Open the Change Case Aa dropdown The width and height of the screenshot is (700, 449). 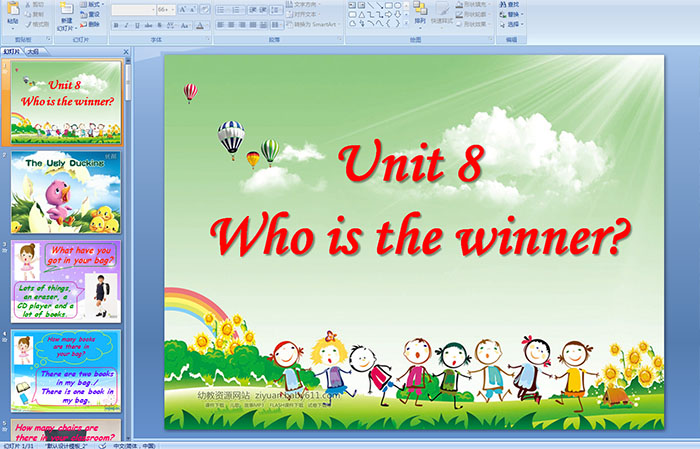point(185,25)
